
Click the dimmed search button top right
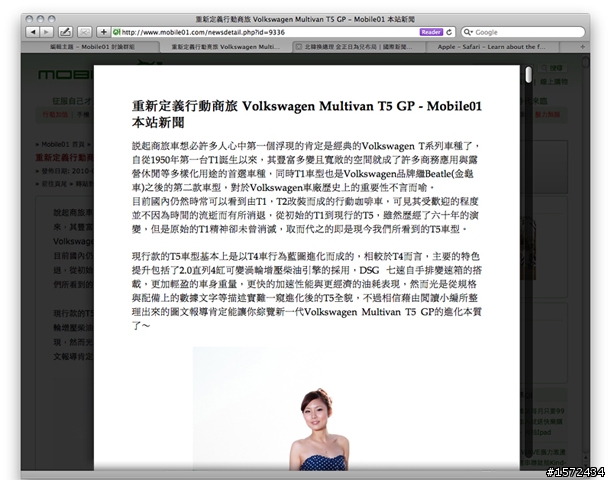(552, 68)
